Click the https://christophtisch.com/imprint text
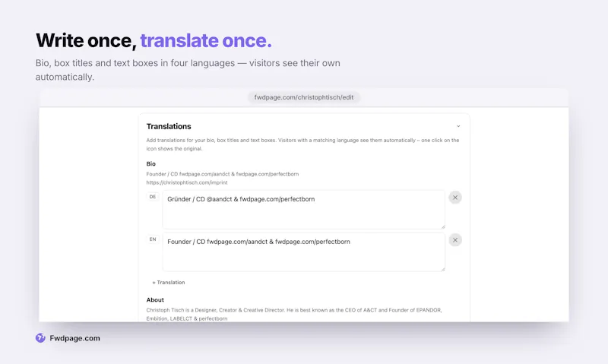 tap(187, 182)
